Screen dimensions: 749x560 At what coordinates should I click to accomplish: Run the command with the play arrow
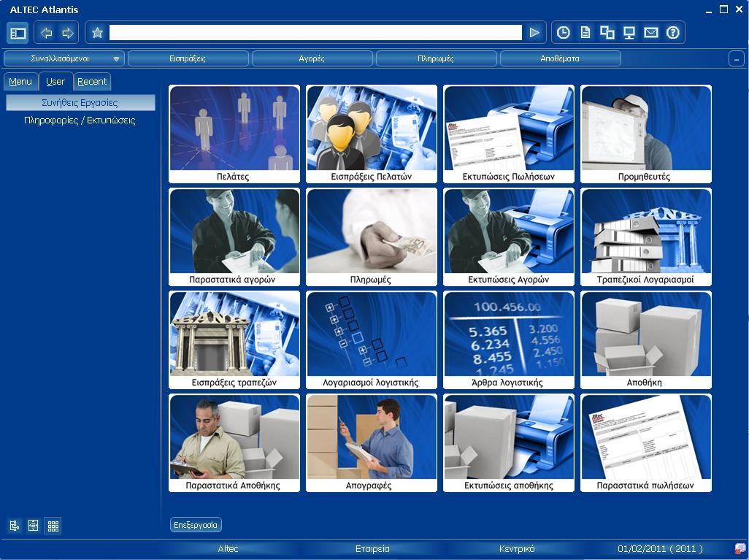pos(534,33)
